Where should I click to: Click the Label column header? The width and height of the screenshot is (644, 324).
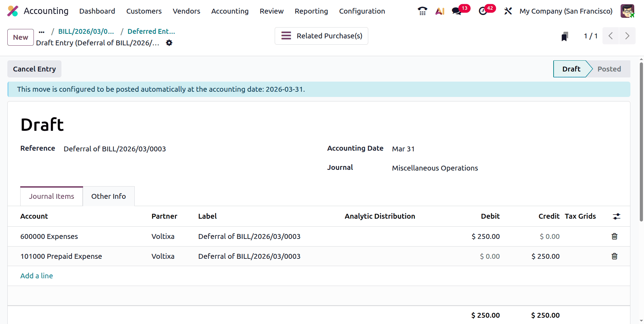(207, 216)
